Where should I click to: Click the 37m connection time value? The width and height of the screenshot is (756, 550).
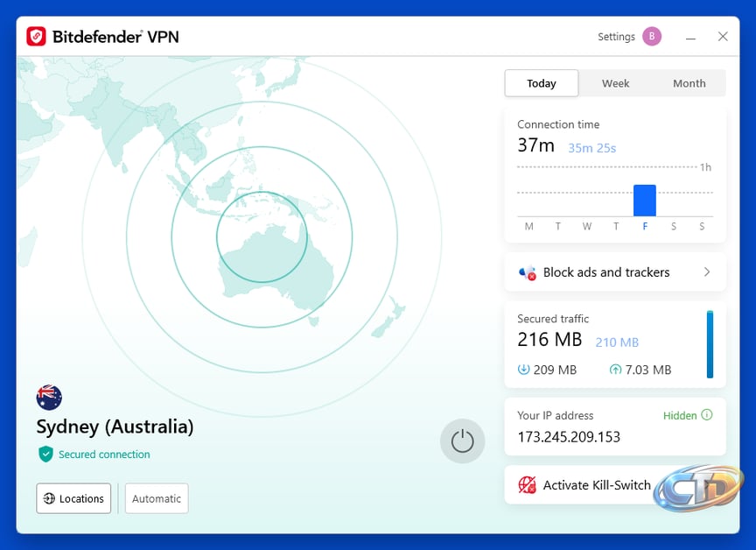pyautogui.click(x=535, y=145)
